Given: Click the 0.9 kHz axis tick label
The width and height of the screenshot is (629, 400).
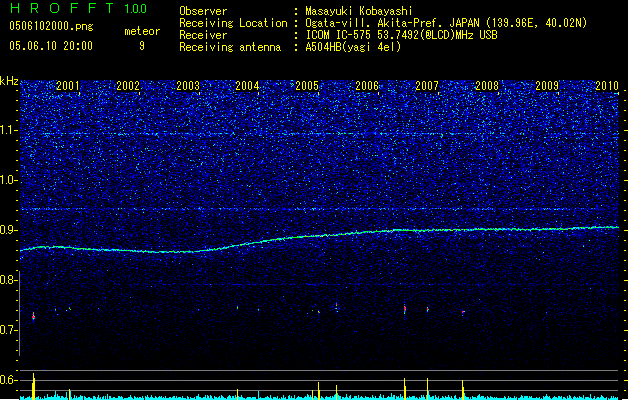Looking at the screenshot, I should tap(9, 230).
